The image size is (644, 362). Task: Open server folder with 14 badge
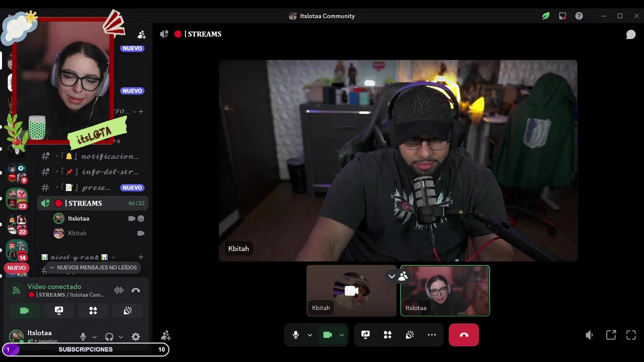pyautogui.click(x=17, y=251)
